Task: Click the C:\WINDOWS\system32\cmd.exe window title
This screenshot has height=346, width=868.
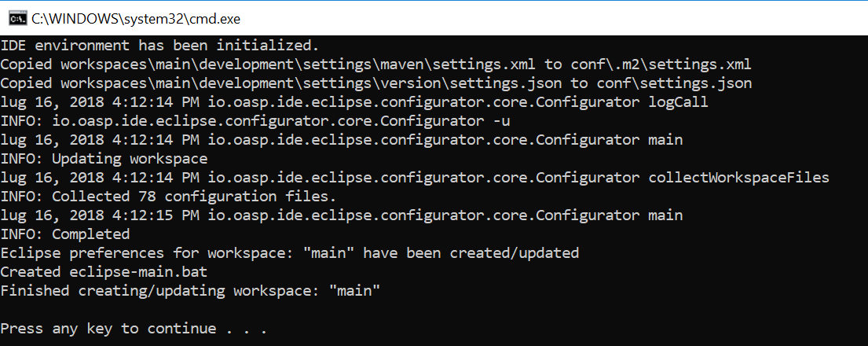Action: (x=135, y=16)
